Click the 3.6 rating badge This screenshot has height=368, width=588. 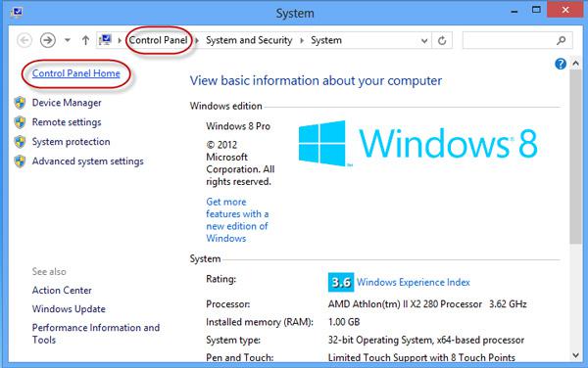341,282
